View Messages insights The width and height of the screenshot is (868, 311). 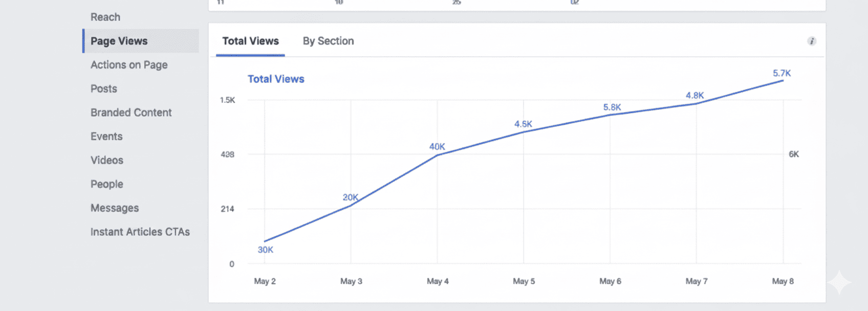coord(115,208)
